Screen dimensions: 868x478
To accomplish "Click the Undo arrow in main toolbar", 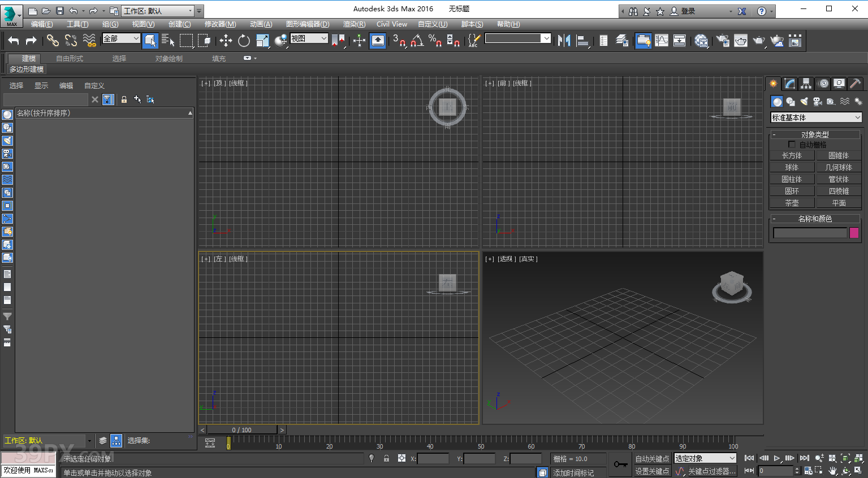I will coord(14,40).
